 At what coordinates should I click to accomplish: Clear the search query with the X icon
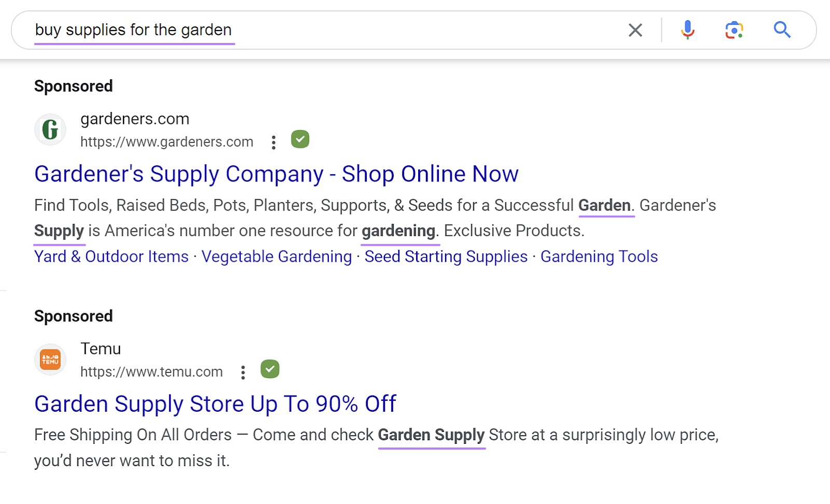point(635,30)
